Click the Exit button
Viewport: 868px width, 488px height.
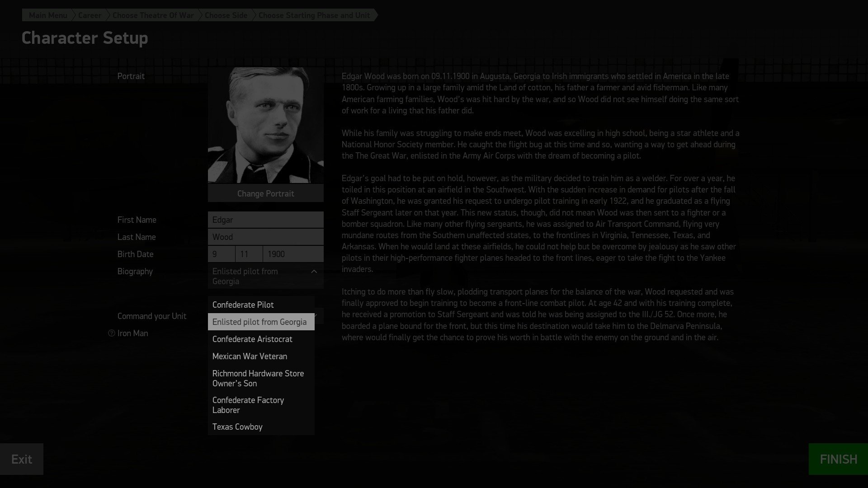pyautogui.click(x=22, y=459)
